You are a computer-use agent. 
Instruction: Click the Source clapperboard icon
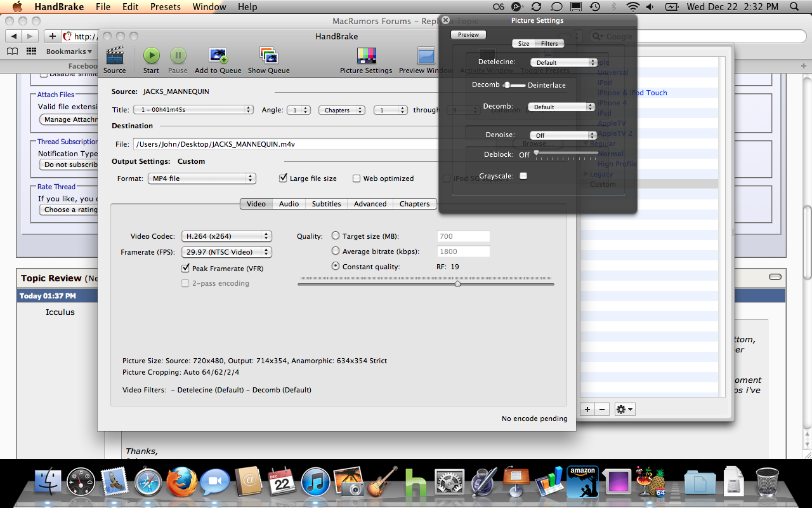[115, 55]
